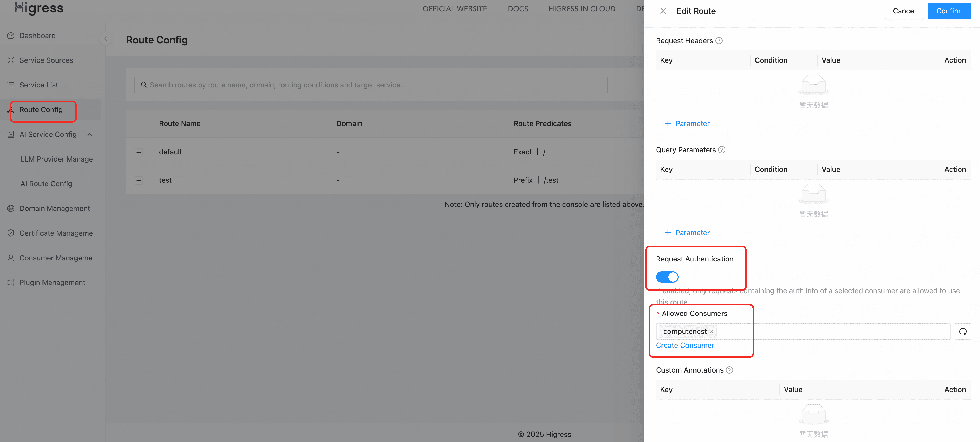Click the Certificate Management shield icon
The width and height of the screenshot is (980, 442).
click(x=11, y=233)
